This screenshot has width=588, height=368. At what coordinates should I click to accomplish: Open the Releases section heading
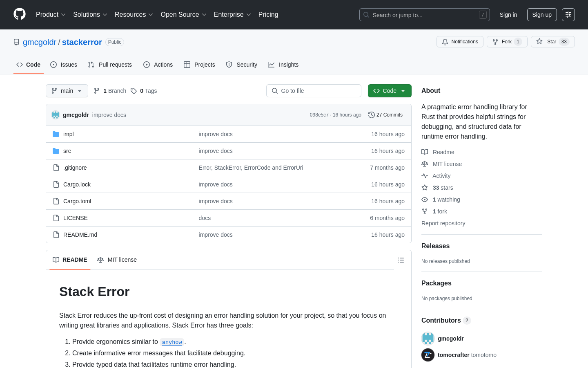pyautogui.click(x=435, y=246)
